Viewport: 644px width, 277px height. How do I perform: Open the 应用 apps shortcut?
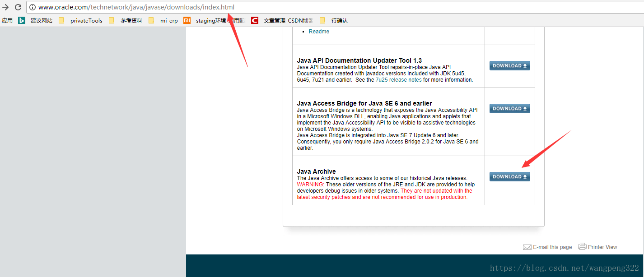(x=7, y=20)
